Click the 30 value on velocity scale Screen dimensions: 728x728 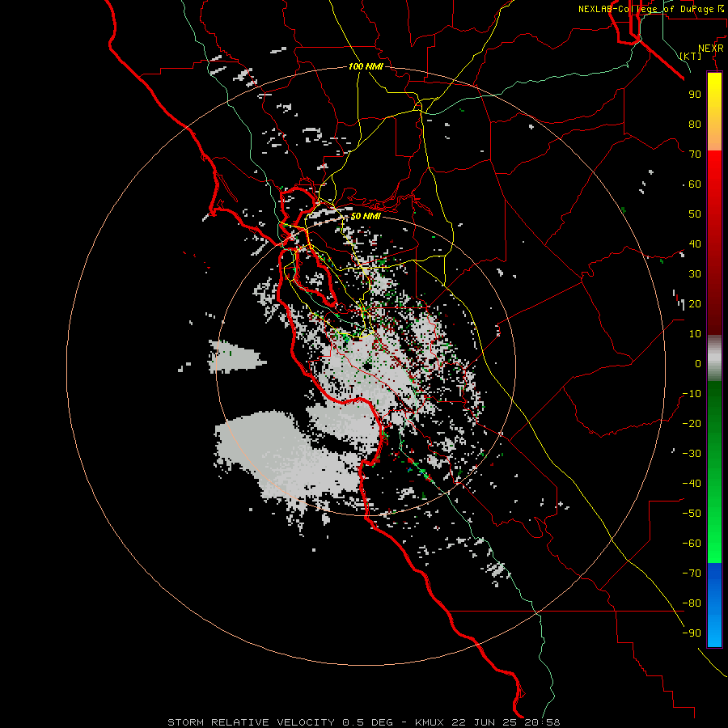pos(695,274)
